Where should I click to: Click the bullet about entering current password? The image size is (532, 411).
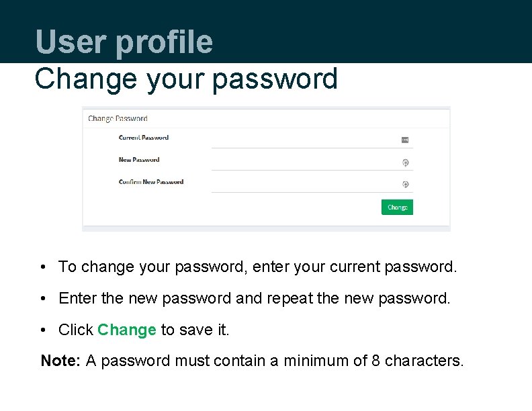(257, 267)
